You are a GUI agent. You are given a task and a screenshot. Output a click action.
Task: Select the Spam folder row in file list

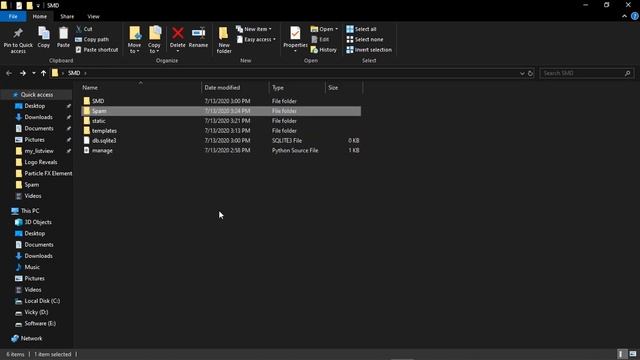pyautogui.click(x=221, y=111)
